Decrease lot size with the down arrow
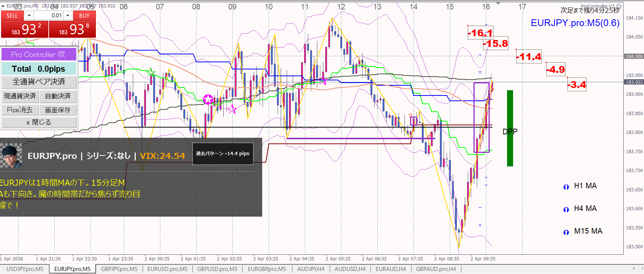This screenshot has height=274, width=644. point(29,15)
